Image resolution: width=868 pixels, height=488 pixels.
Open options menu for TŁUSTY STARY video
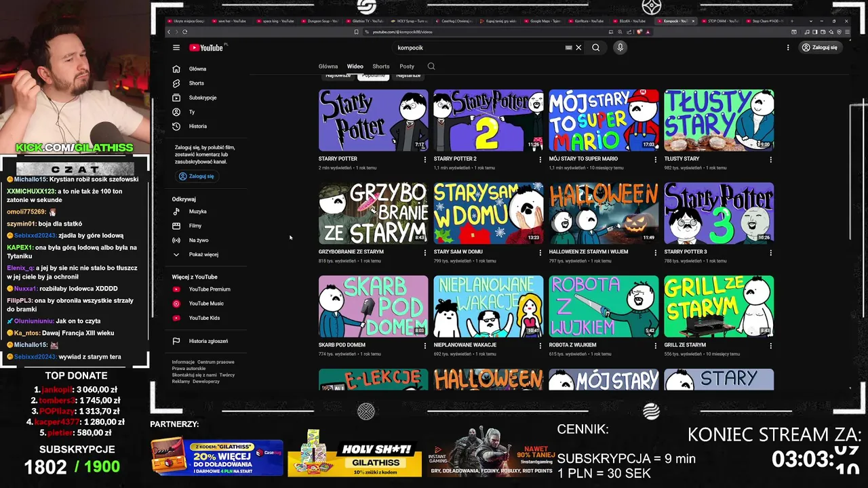pos(770,159)
